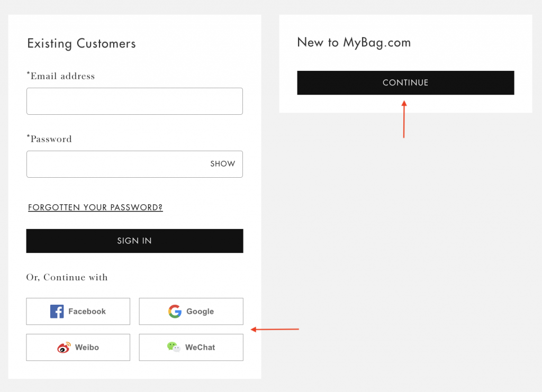Click the Weibo logo icon

[x=64, y=348]
